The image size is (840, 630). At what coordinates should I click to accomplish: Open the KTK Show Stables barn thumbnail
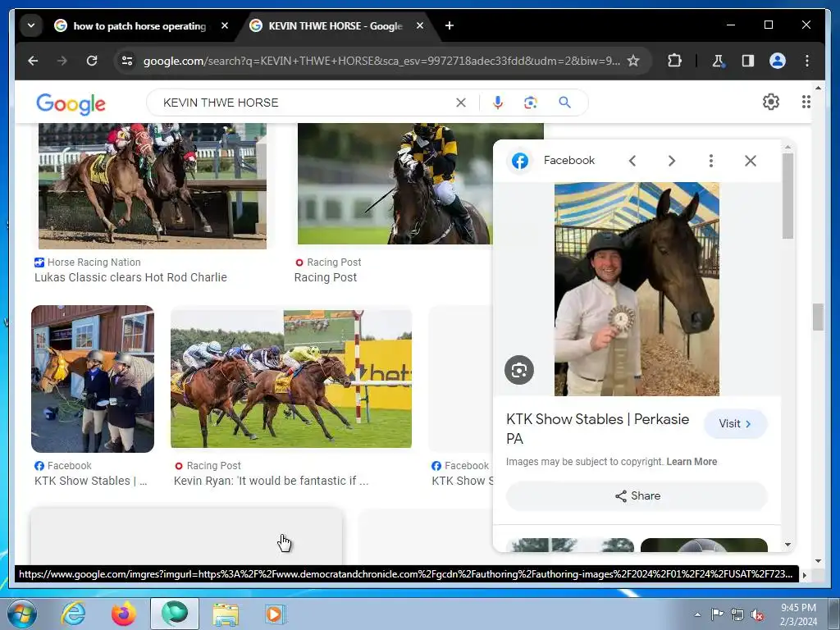(x=93, y=379)
